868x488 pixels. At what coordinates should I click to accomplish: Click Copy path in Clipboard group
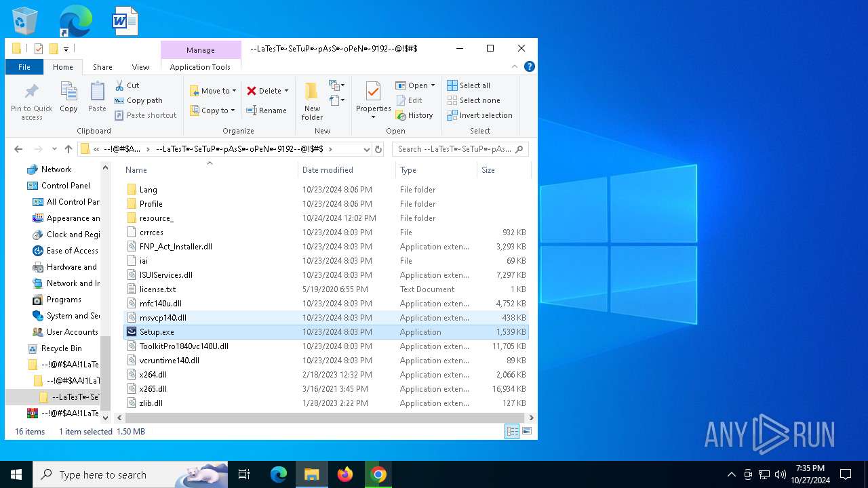[138, 100]
